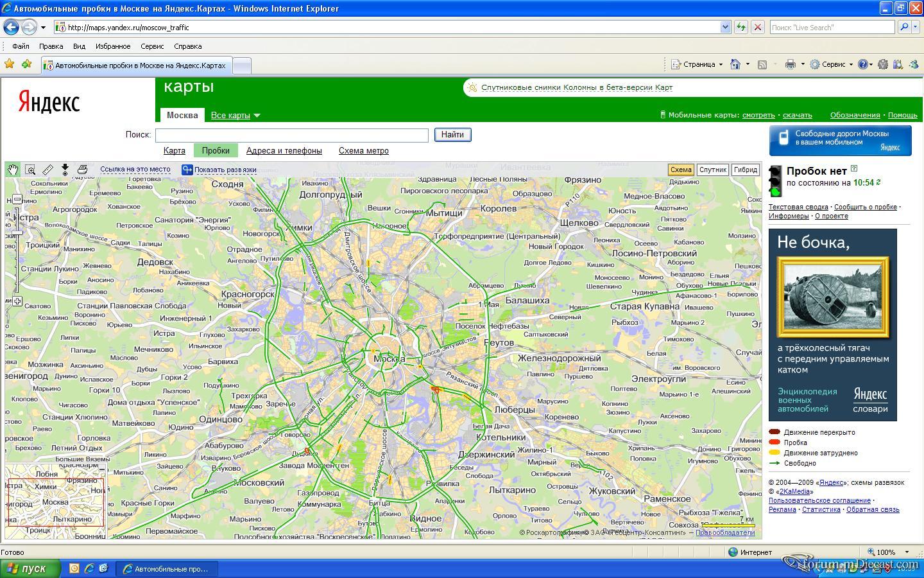The height and width of the screenshot is (578, 924).
Task: Click the Live Search magnifier button
Action: click(x=904, y=27)
